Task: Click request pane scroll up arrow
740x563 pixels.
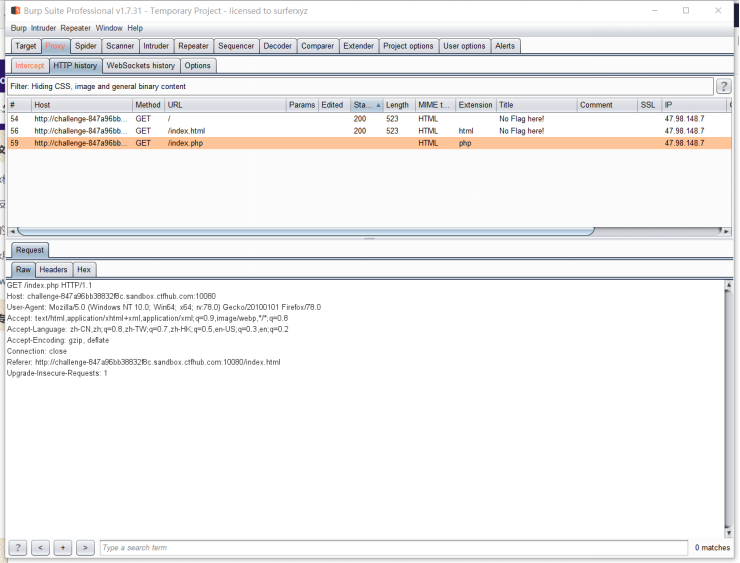Action: pyautogui.click(x=729, y=285)
